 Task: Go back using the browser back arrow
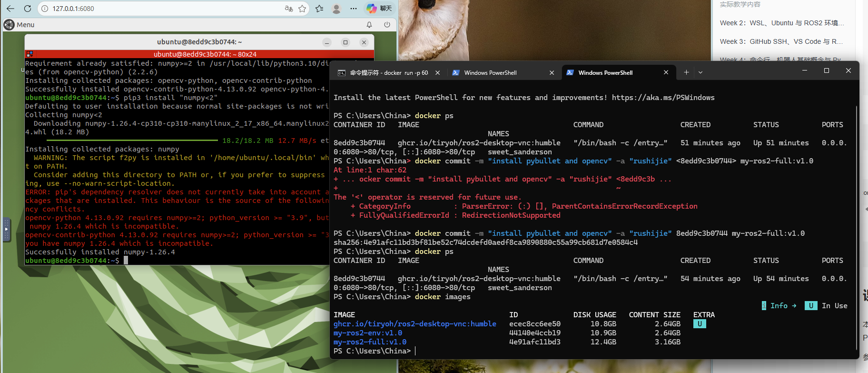point(10,9)
